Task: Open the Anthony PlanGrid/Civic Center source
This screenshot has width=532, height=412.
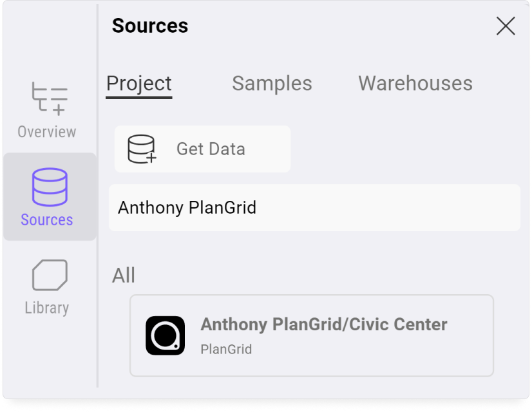Action: tap(312, 335)
